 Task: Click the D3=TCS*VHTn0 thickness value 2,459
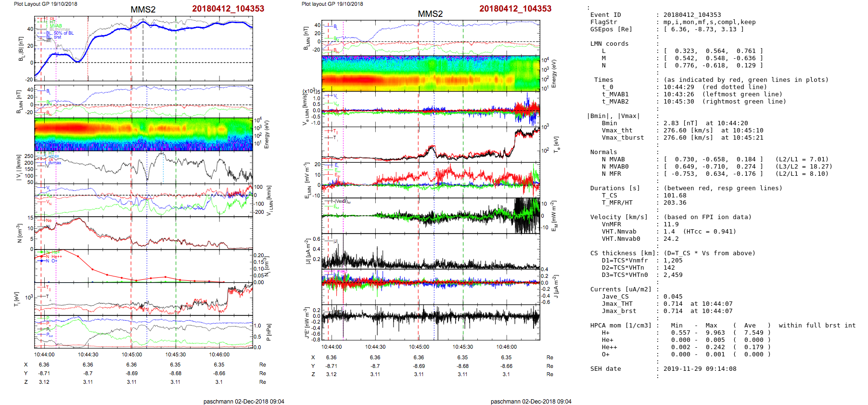point(673,275)
